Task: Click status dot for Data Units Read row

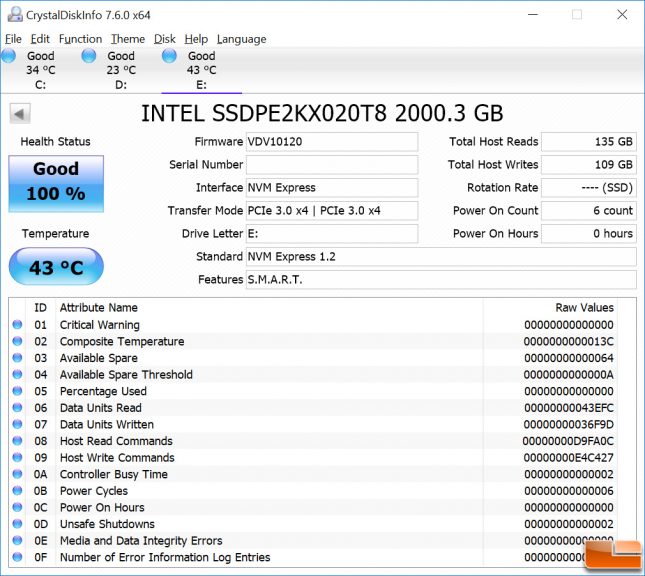Action: [17, 408]
